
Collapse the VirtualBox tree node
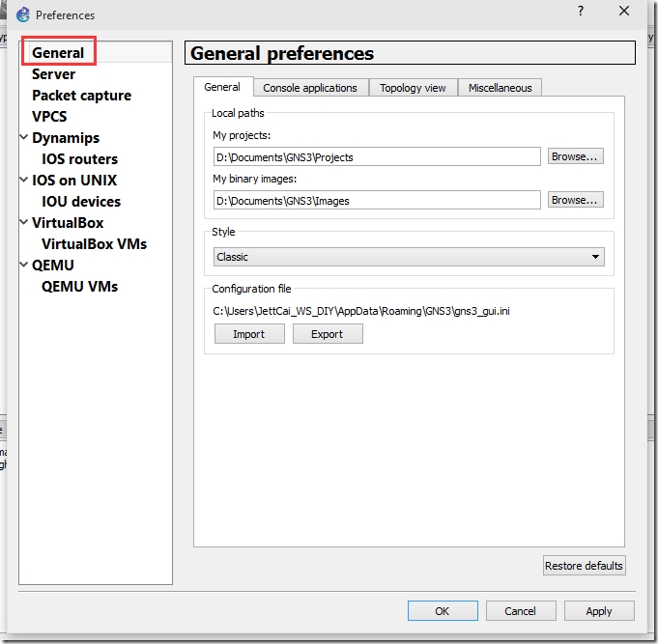[24, 222]
